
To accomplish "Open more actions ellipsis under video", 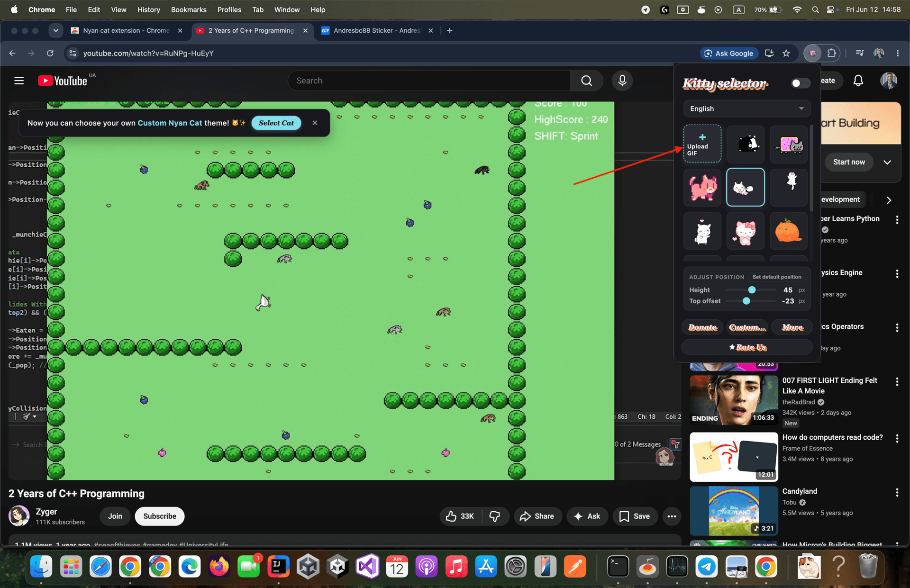I will click(672, 516).
